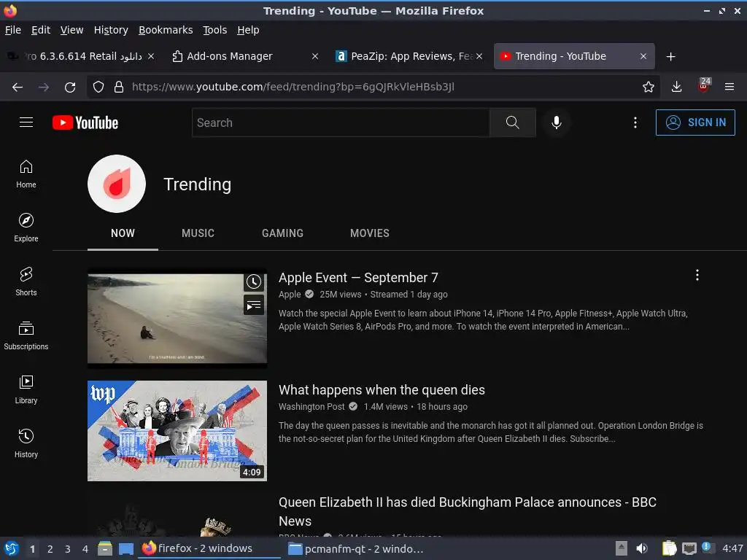This screenshot has width=747, height=560.
Task: Open options menu for Apple Event video
Action: click(697, 275)
